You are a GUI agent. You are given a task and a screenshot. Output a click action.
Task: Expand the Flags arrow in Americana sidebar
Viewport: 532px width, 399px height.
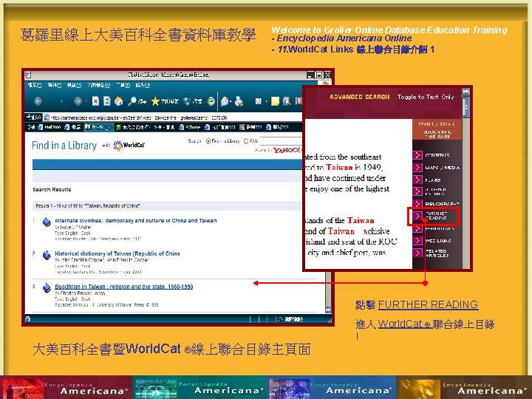417,180
